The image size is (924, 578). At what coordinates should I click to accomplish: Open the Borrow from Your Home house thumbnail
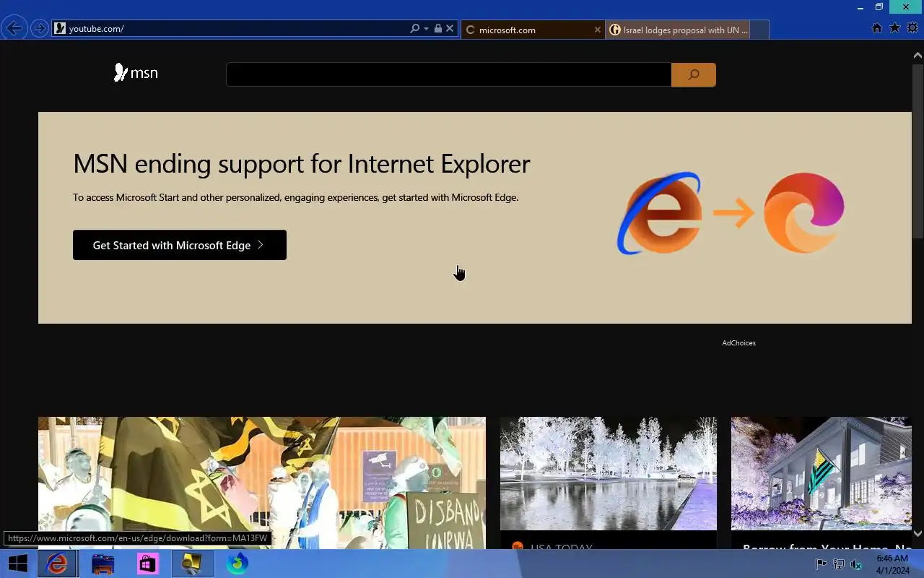tap(821, 473)
